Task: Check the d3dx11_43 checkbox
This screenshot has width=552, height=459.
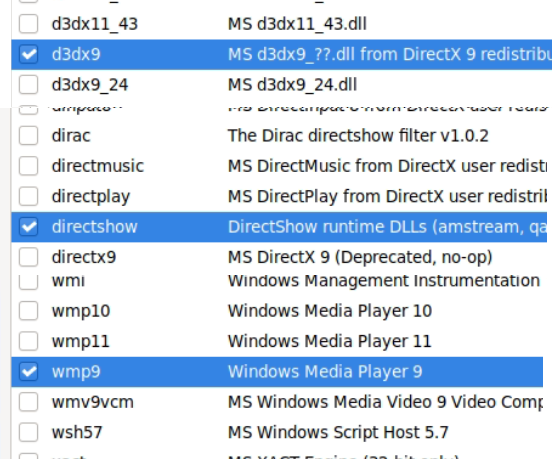Action: (x=29, y=24)
